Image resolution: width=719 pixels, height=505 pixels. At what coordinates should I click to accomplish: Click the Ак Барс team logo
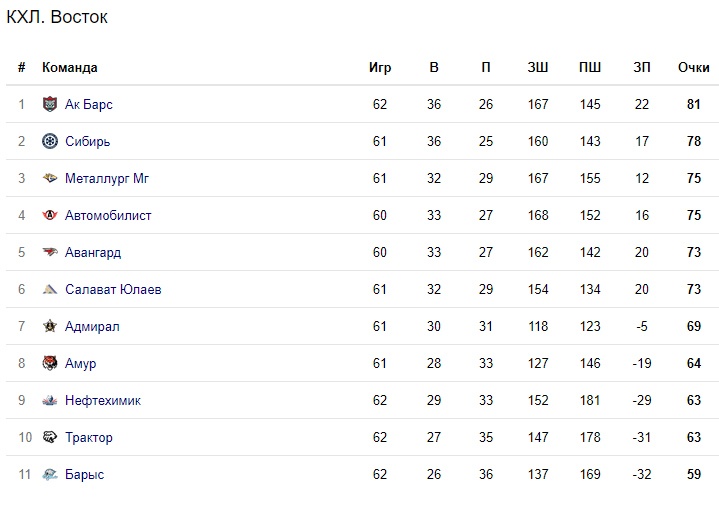[50, 104]
